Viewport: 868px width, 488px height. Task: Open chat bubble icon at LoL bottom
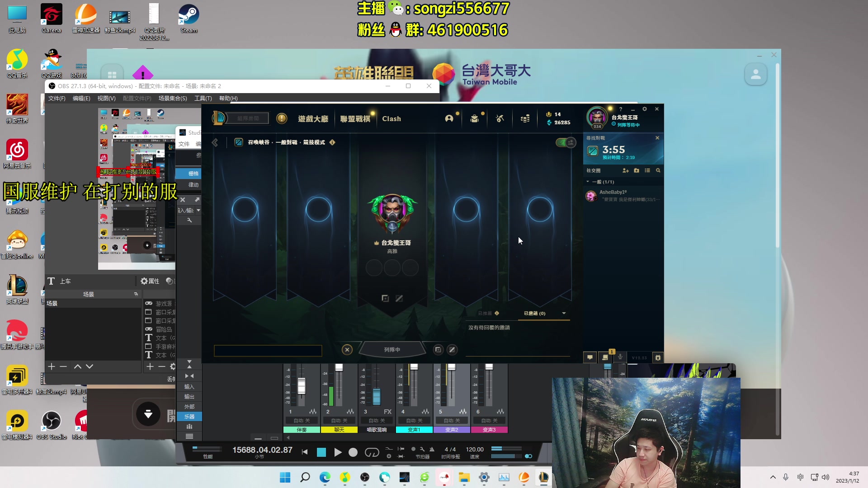(x=590, y=357)
